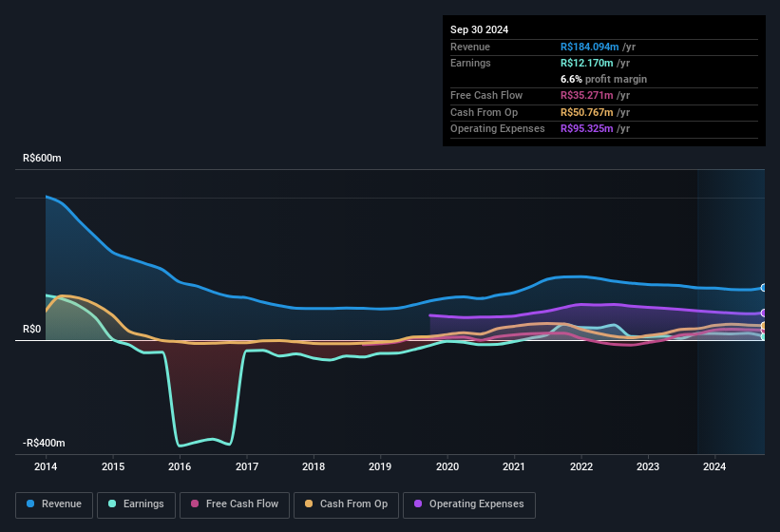Click the 2020 x-axis label
Image resolution: width=780 pixels, height=532 pixels.
pos(447,466)
